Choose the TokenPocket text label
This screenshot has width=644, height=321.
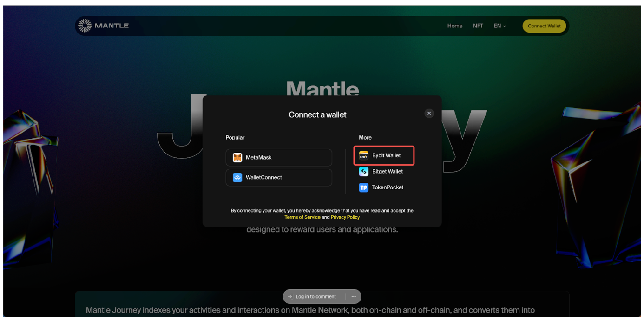click(x=388, y=187)
